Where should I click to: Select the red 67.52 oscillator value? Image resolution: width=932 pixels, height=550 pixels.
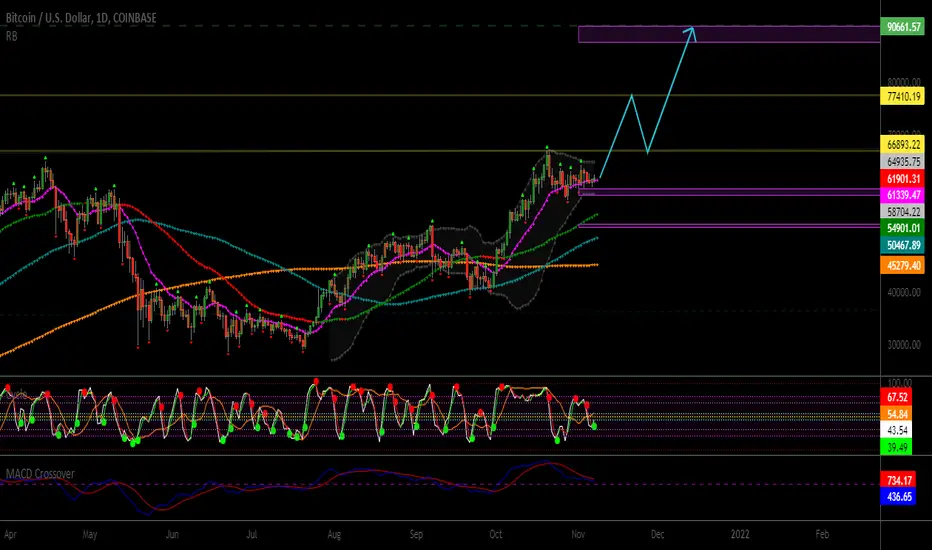896,397
